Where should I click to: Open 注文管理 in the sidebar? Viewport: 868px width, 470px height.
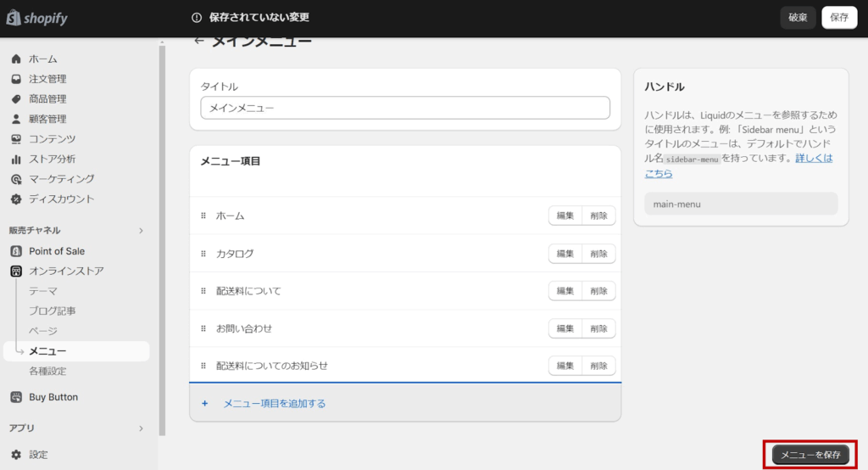(47, 79)
